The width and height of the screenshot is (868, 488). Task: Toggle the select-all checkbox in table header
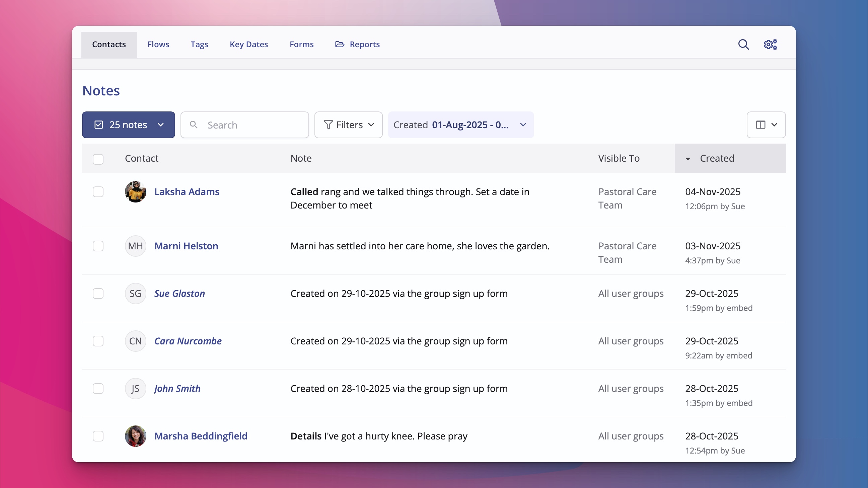98,159
